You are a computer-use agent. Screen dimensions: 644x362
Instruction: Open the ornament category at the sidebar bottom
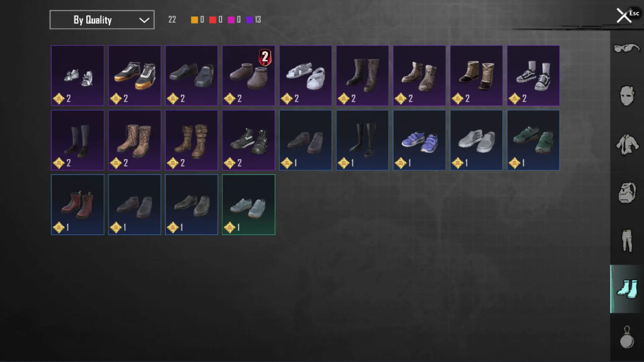click(x=627, y=337)
